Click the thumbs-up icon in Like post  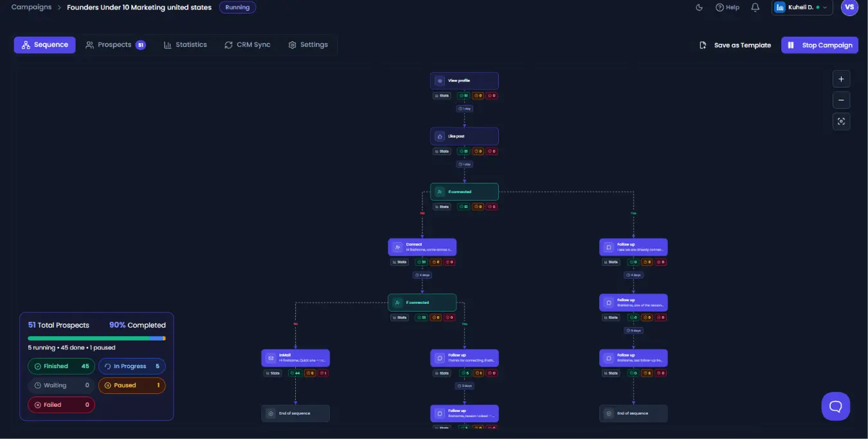(x=440, y=136)
